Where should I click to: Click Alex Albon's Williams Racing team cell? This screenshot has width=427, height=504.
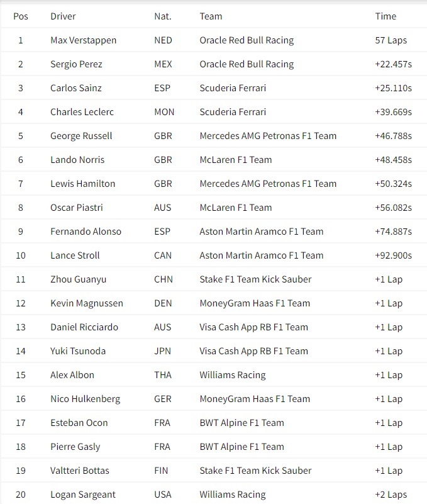(x=232, y=375)
